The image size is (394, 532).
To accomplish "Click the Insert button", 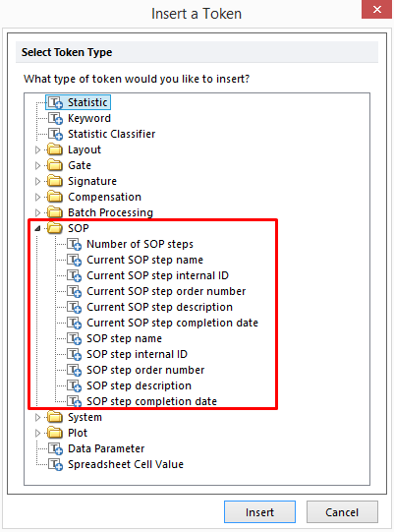I will (259, 512).
